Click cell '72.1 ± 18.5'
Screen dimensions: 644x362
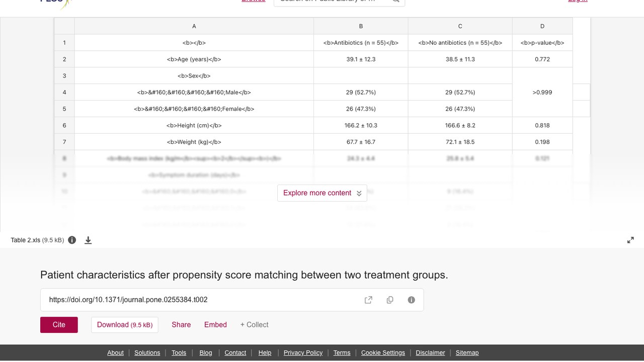point(460,142)
